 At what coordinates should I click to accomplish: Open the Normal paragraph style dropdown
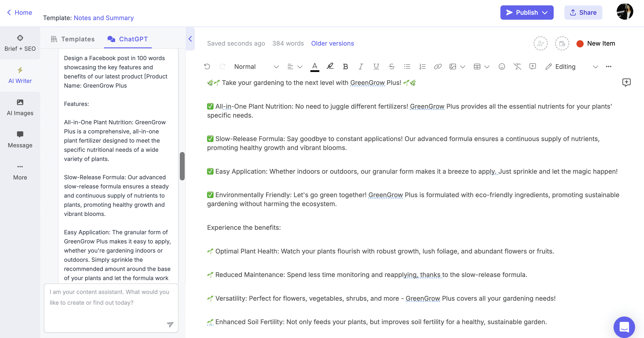pyautogui.click(x=256, y=67)
